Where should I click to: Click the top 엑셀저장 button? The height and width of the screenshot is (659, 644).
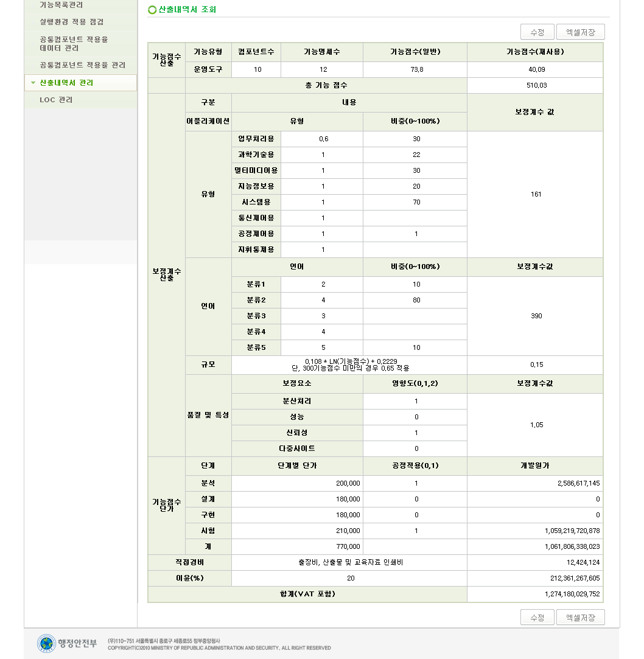click(x=580, y=32)
